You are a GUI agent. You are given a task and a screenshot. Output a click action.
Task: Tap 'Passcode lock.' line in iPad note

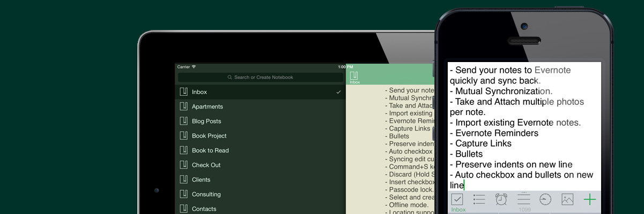tap(409, 189)
